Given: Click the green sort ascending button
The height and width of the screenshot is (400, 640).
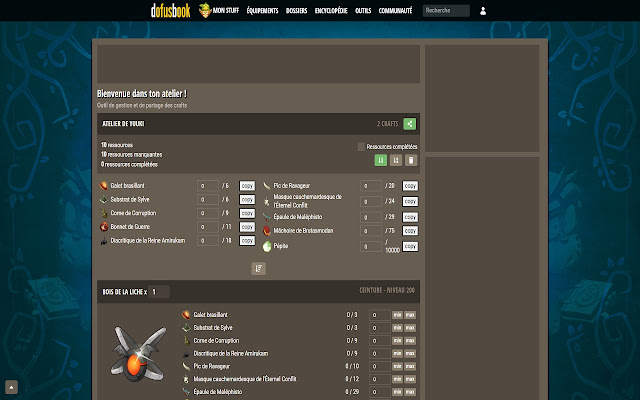Looking at the screenshot, I should (x=380, y=160).
